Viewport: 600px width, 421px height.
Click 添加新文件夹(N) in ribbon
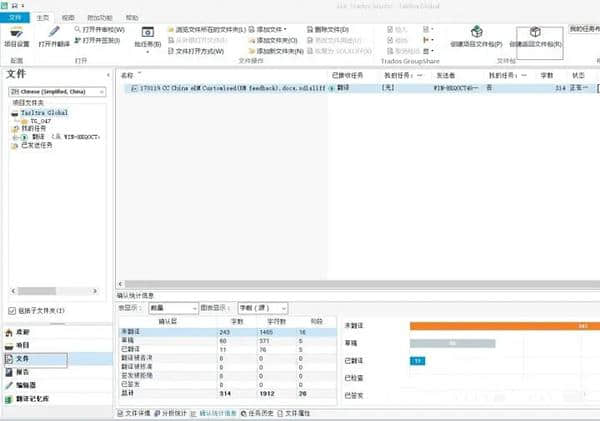click(x=276, y=51)
